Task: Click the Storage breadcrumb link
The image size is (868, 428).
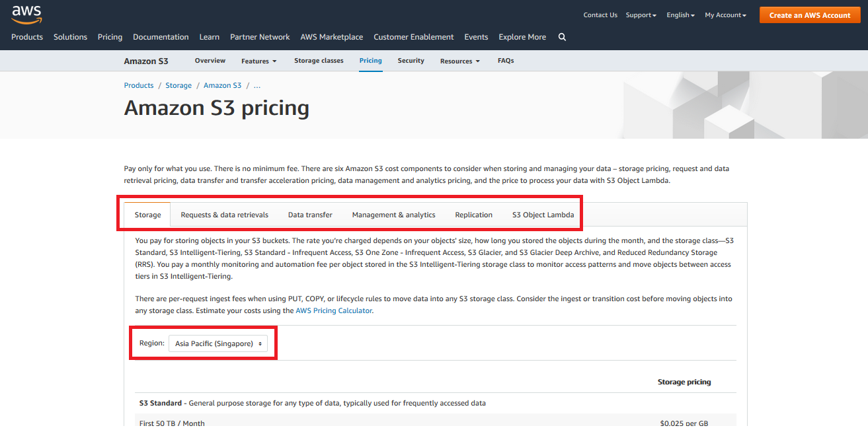Action: tap(178, 86)
